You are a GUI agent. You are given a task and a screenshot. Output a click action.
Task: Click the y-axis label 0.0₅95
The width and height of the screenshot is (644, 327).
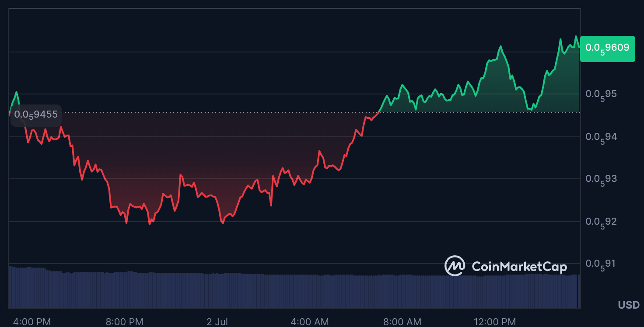click(601, 95)
